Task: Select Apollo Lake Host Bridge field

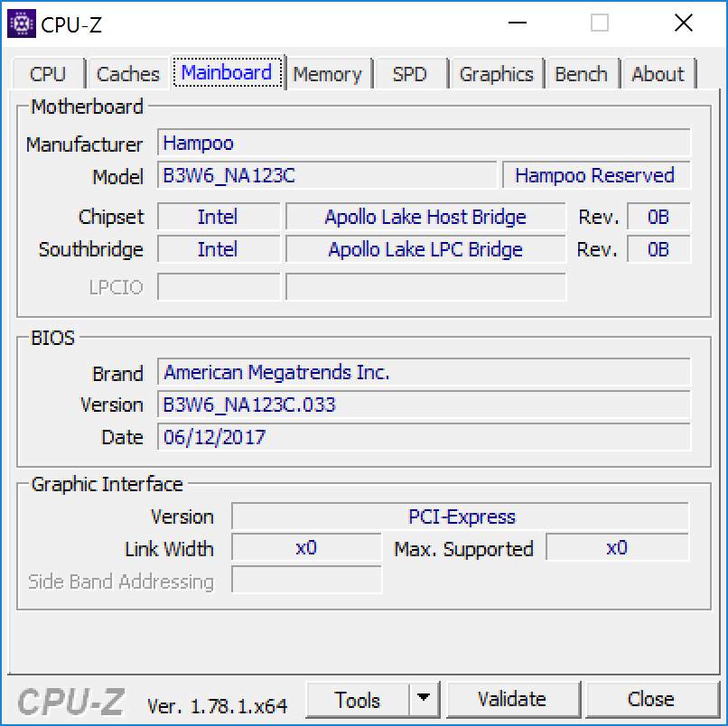Action: click(425, 217)
